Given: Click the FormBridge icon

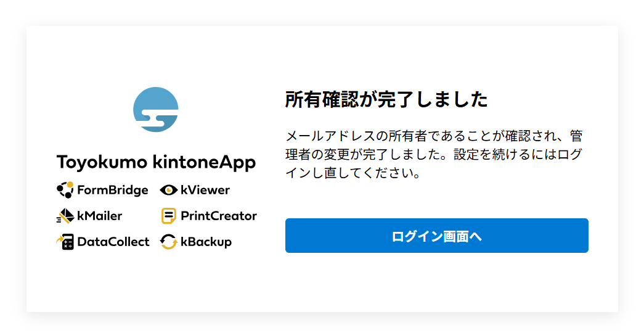Looking at the screenshot, I should pos(65,190).
